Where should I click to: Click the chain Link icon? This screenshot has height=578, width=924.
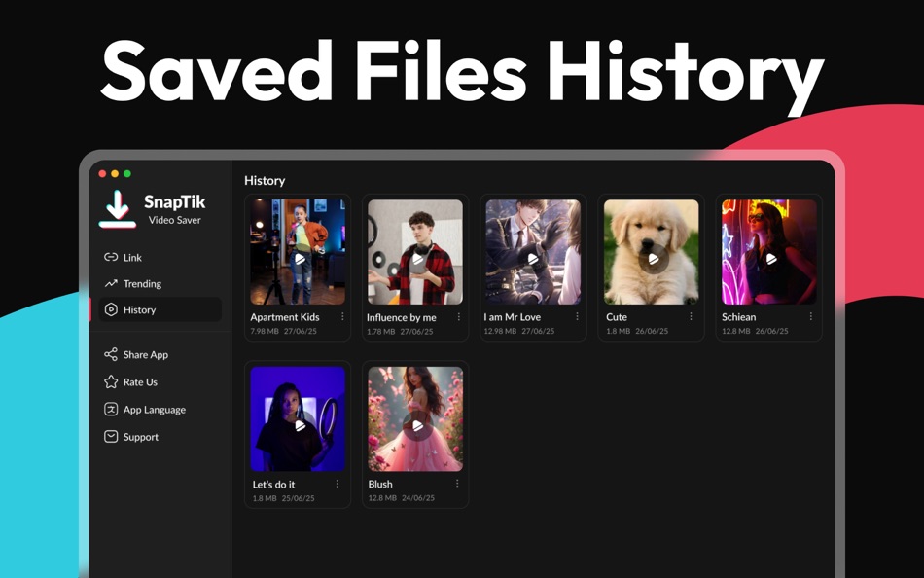point(111,257)
